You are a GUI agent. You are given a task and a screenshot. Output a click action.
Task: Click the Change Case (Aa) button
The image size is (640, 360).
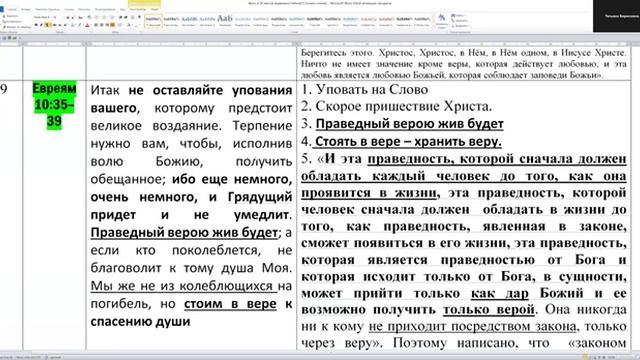coord(80,18)
